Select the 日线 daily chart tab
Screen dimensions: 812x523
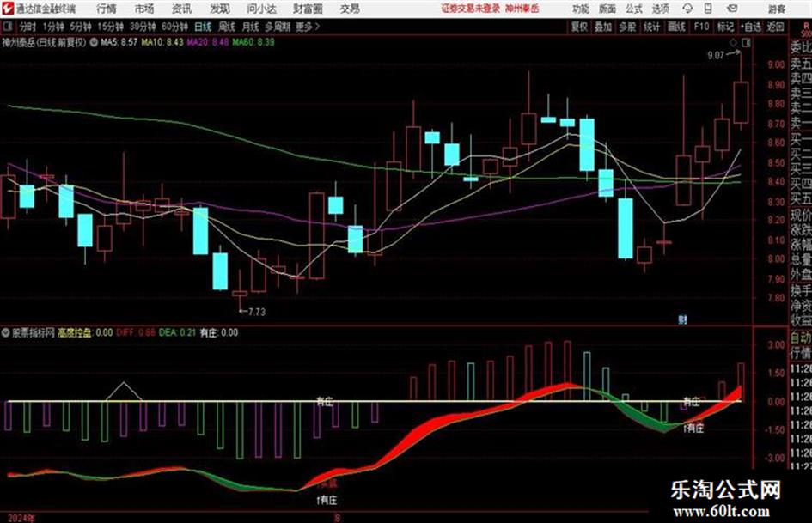[203, 27]
